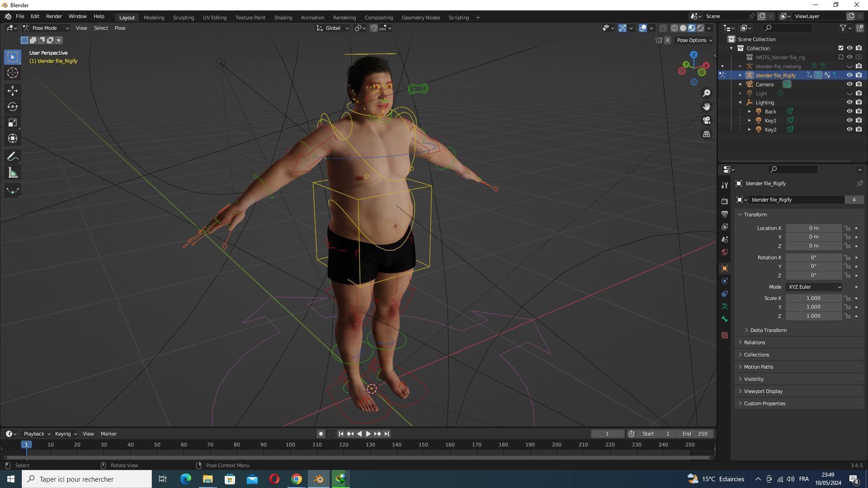Enable WGTS_blender file_rig collection checkbox
The width and height of the screenshot is (868, 488).
(x=841, y=57)
